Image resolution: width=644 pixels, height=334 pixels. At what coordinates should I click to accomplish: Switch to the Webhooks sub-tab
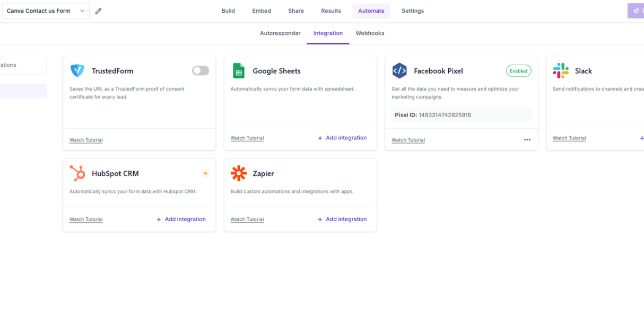370,33
